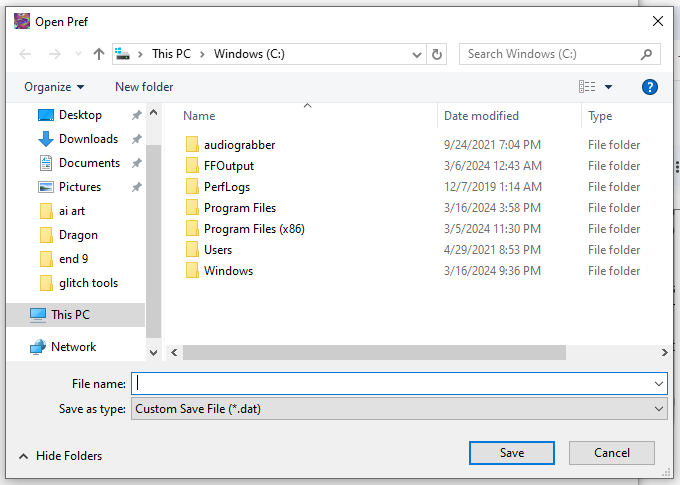Viewport: 680px width, 485px height.
Task: Select the Windows folder icon
Action: tap(192, 271)
